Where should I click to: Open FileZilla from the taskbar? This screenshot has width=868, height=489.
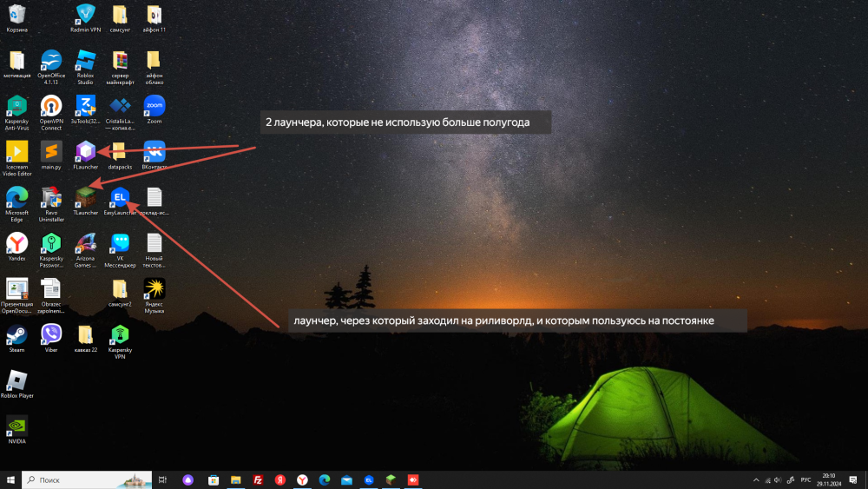point(258,479)
